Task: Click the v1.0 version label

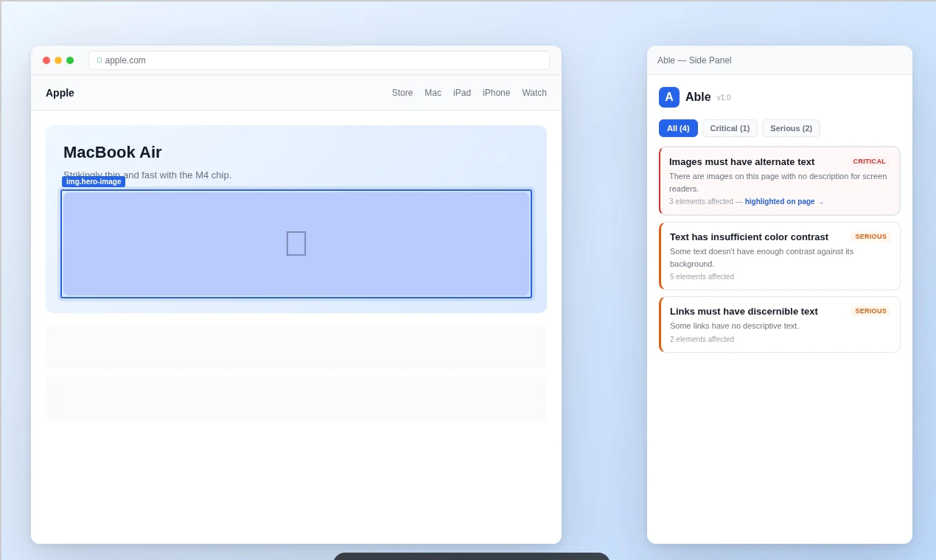Action: point(724,97)
